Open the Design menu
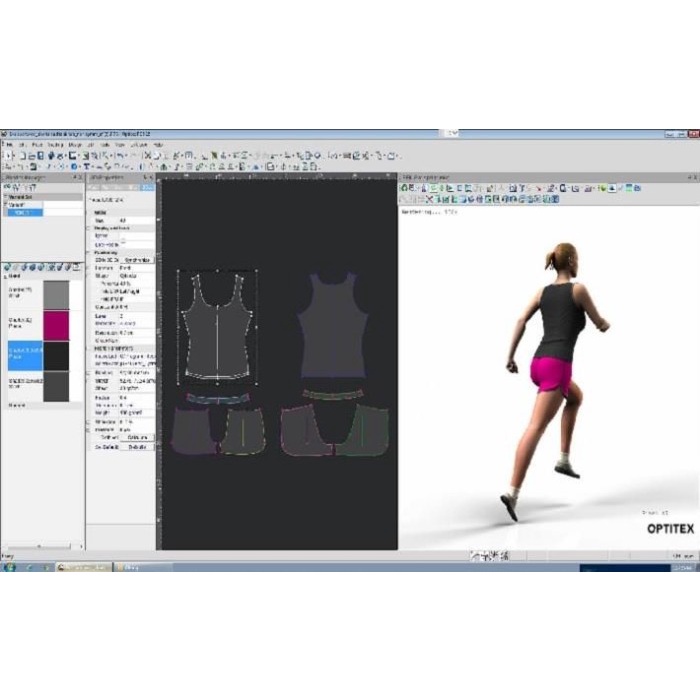The image size is (700, 700). pos(75,145)
